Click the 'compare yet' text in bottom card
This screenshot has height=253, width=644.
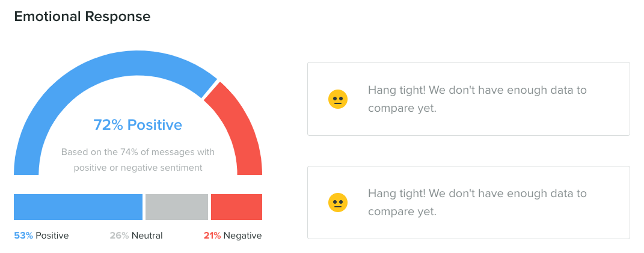pos(402,212)
